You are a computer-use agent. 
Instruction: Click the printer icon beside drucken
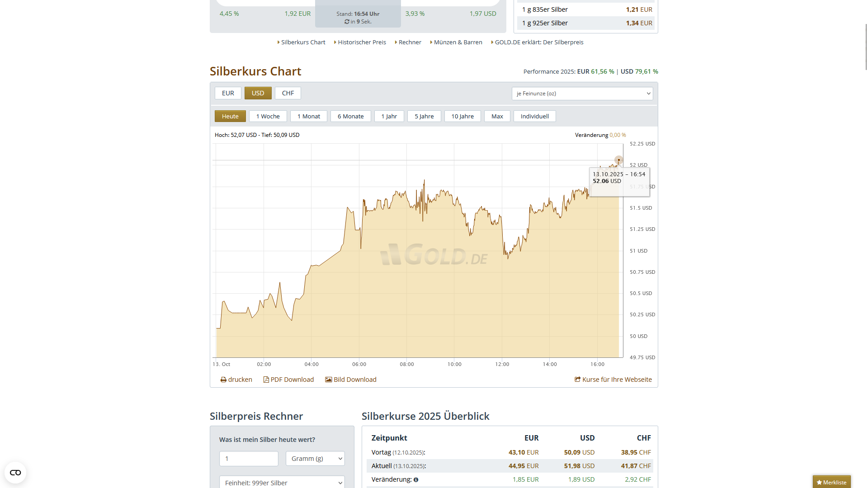(x=223, y=380)
